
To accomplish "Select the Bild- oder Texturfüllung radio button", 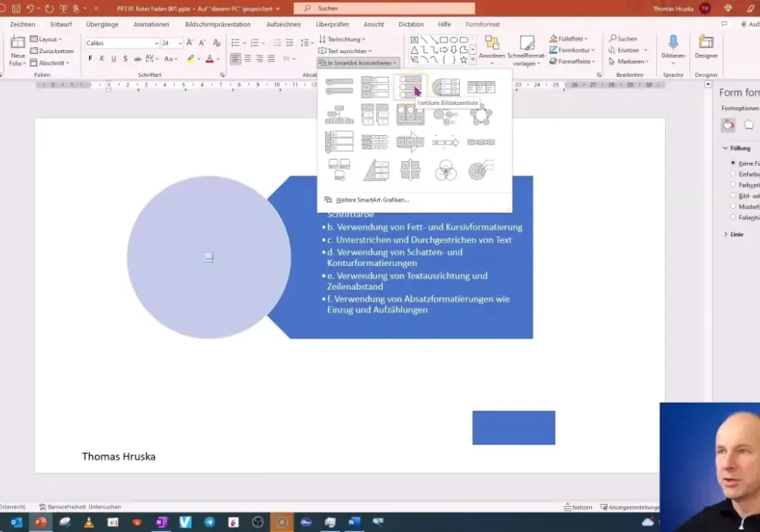I will pos(733,195).
